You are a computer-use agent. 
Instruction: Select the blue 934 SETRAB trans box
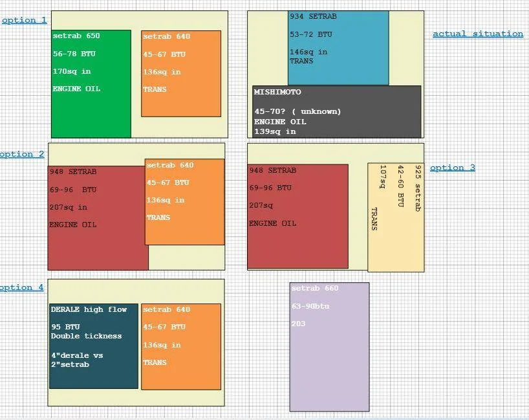(338, 48)
